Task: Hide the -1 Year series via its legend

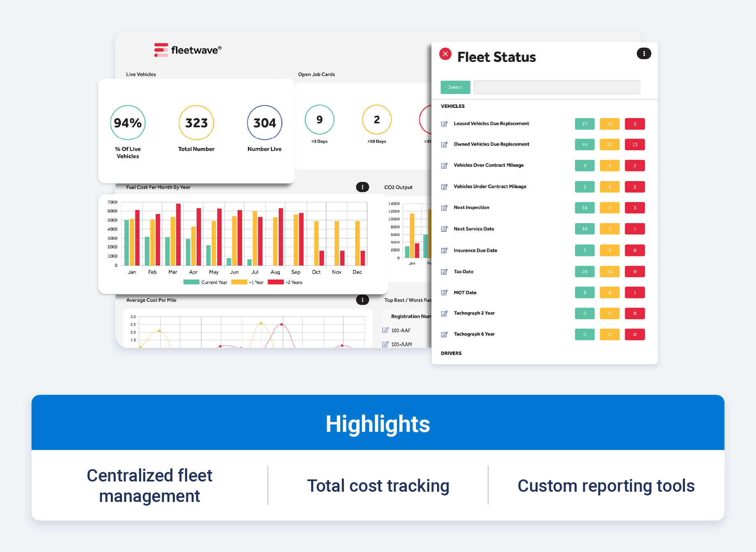Action: coord(249,282)
